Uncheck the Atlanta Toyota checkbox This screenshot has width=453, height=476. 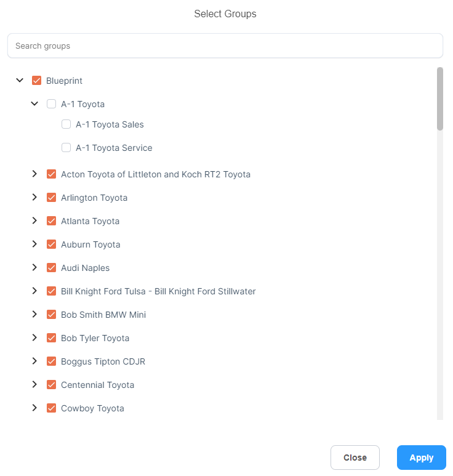tap(51, 220)
